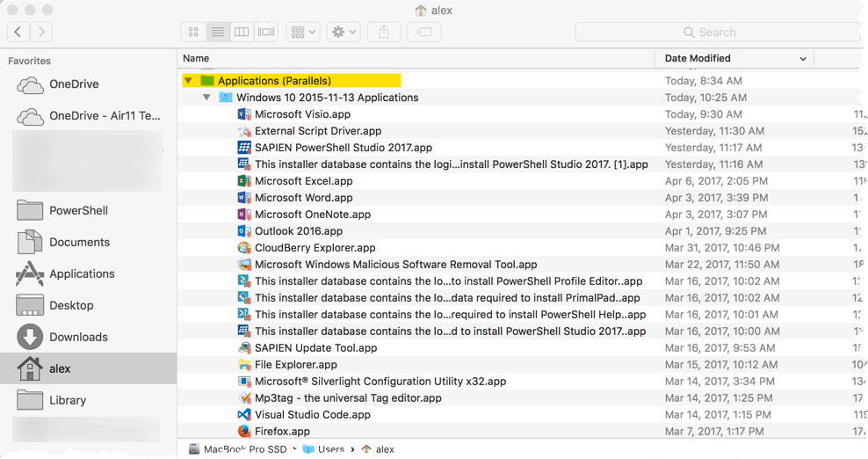This screenshot has height=459, width=868.
Task: Switch to list view
Action: click(218, 33)
